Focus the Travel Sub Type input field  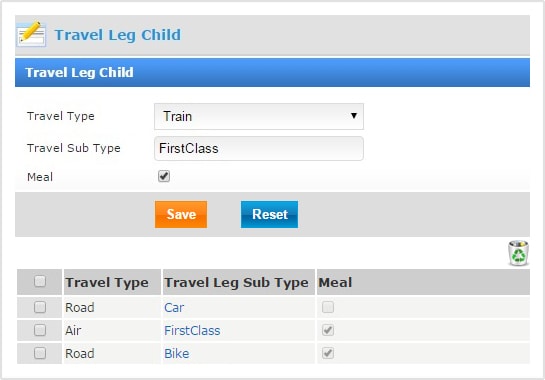tap(259, 148)
